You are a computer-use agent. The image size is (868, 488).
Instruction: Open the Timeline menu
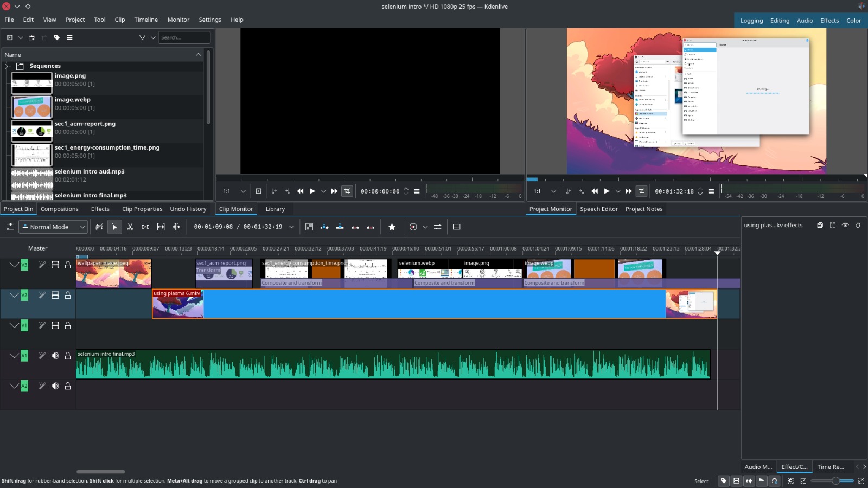(x=146, y=20)
